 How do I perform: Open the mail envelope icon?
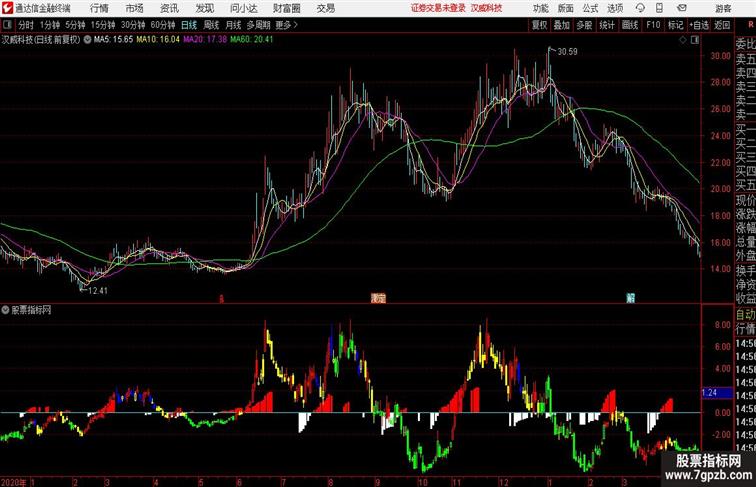click(681, 8)
